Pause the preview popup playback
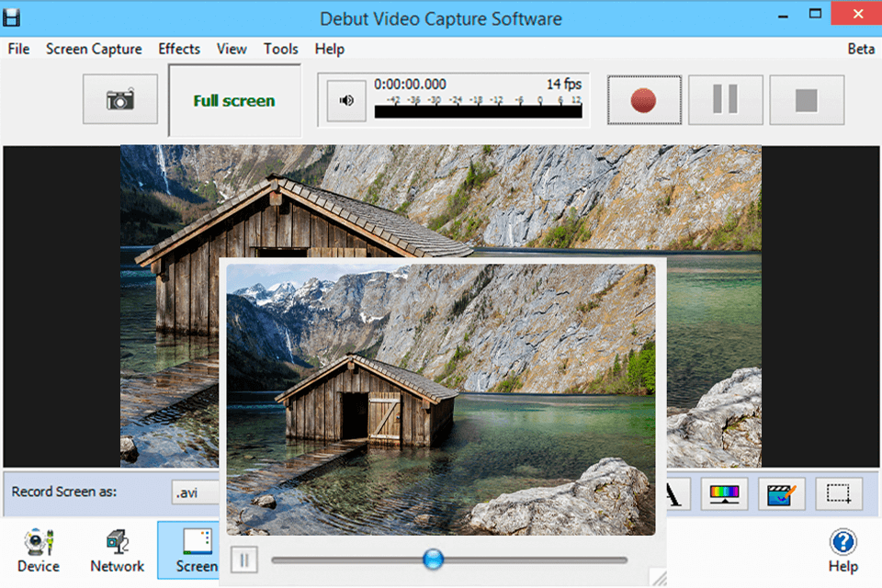Viewport: 882px width, 588px height. [244, 560]
